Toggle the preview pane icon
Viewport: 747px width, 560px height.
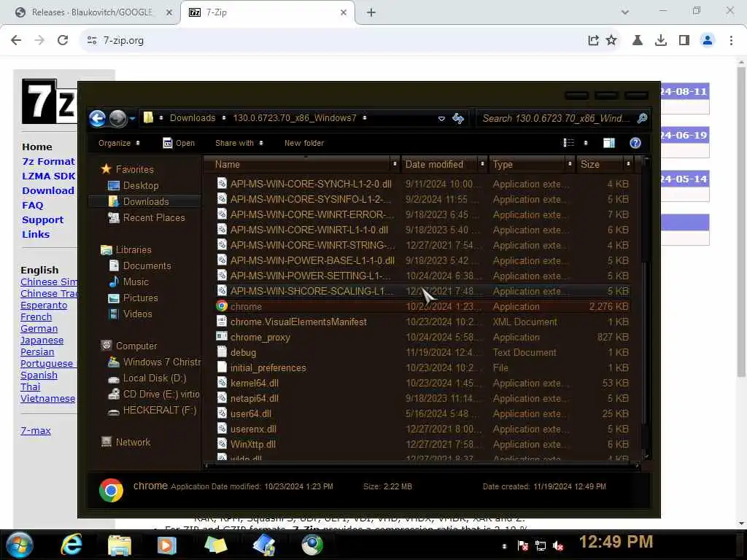(x=609, y=143)
